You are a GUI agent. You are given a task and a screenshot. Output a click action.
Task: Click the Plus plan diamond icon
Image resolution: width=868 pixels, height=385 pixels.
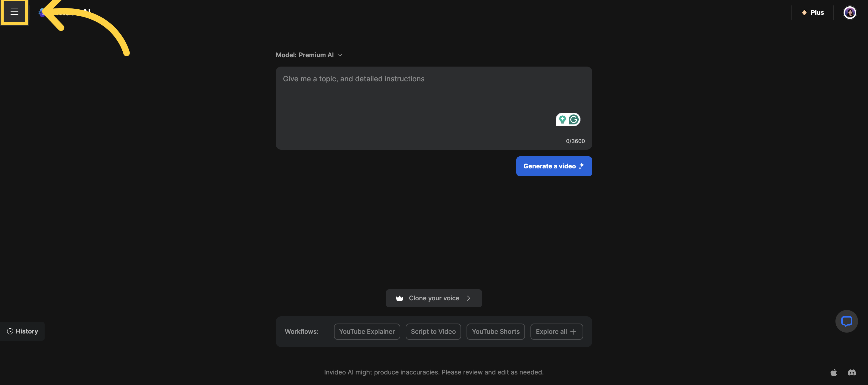804,12
